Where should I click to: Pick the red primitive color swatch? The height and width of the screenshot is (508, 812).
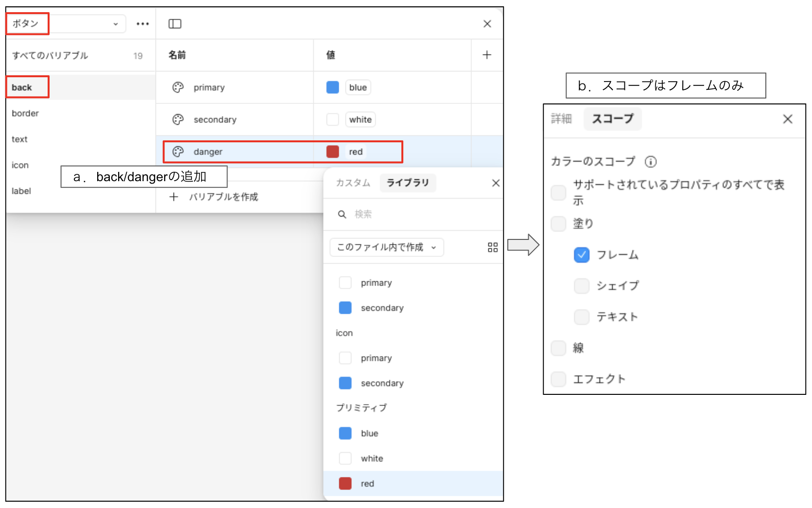click(345, 484)
